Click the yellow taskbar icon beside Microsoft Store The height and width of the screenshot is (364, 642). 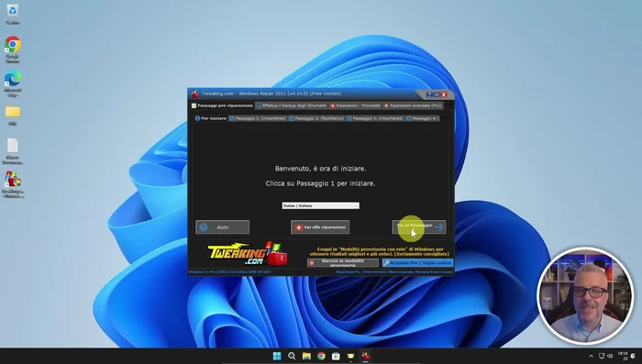tap(350, 356)
